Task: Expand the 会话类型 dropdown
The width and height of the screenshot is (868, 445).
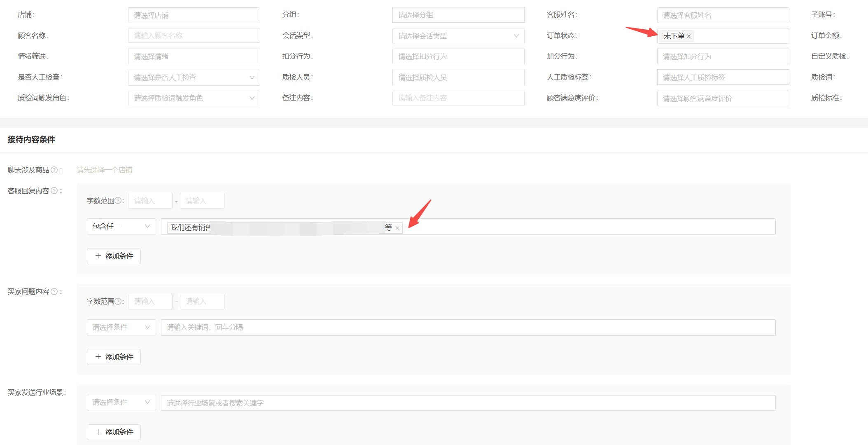Action: [x=458, y=36]
